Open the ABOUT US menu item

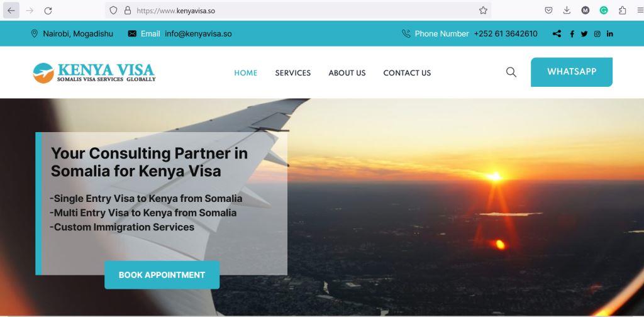point(347,73)
